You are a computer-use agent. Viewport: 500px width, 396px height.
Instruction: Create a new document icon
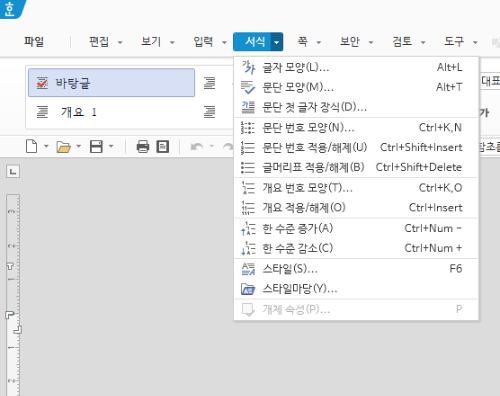(x=32, y=147)
